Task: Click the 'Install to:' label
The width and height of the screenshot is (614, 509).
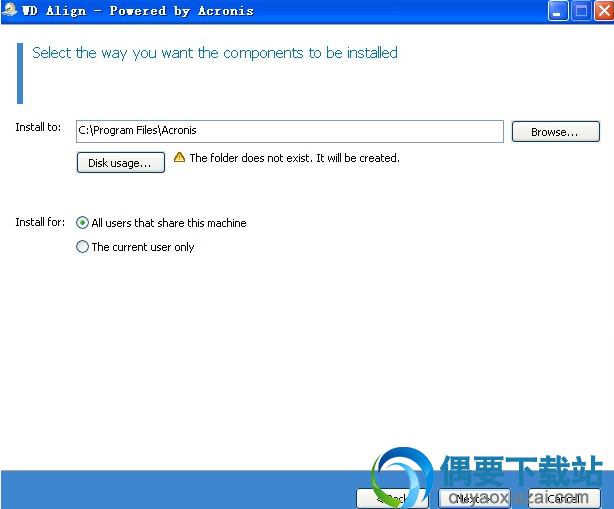Action: click(x=38, y=127)
